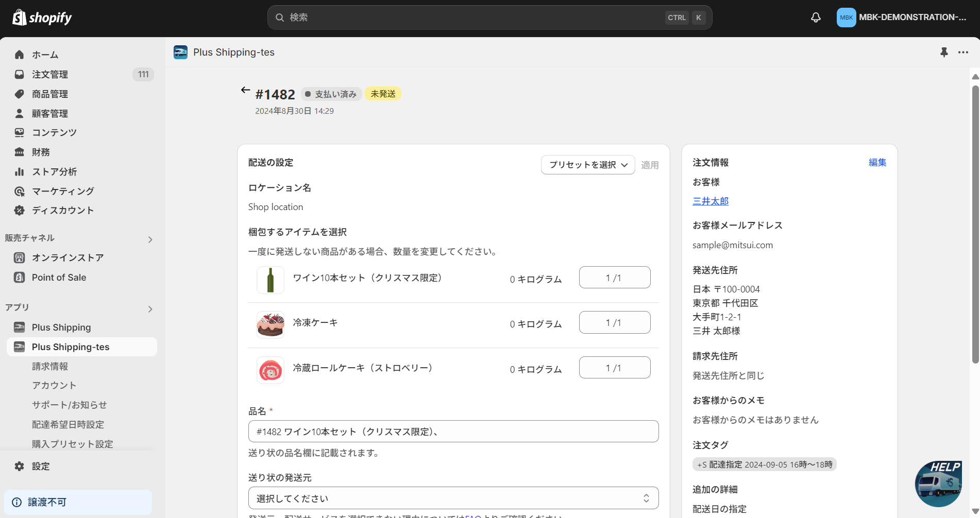Click the オンラインストア storefront icon
The width and height of the screenshot is (980, 518).
[20, 257]
